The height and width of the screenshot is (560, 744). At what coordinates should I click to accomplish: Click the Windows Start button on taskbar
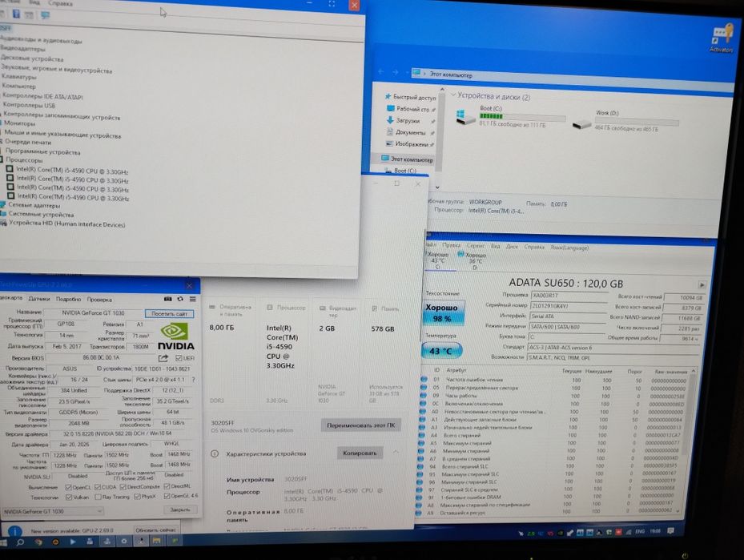point(4,542)
